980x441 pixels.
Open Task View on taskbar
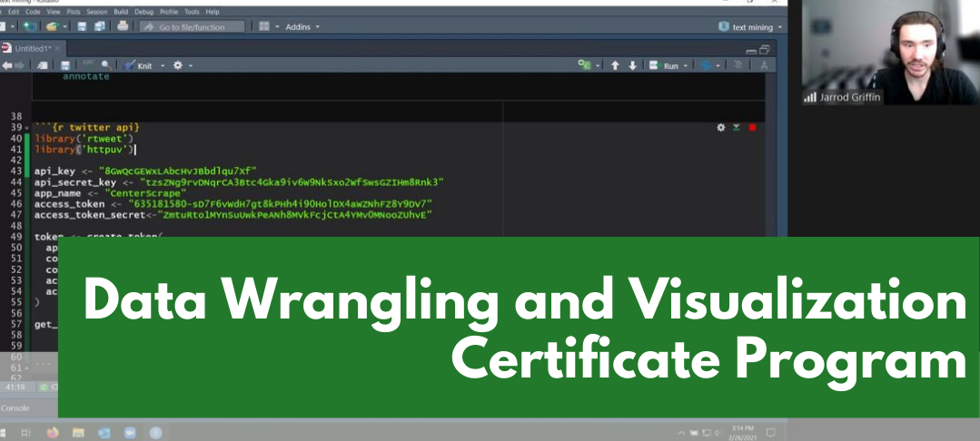pos(26,432)
